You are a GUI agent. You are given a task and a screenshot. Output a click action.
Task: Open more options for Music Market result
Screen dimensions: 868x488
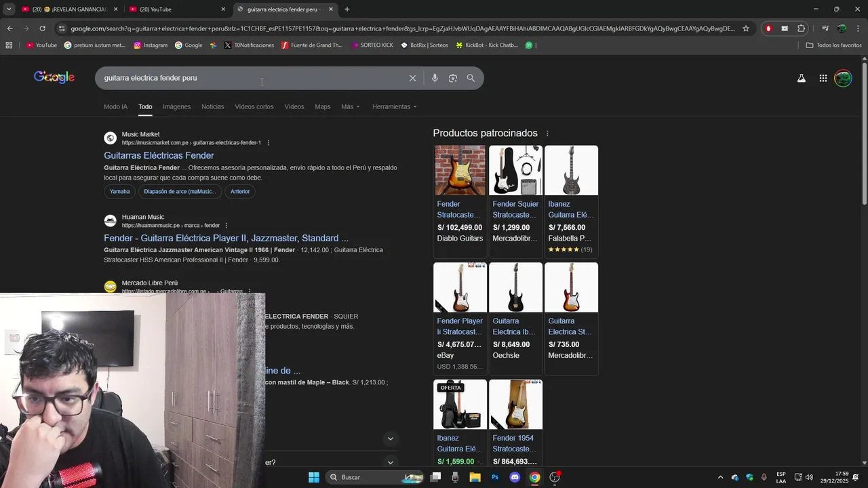point(269,143)
